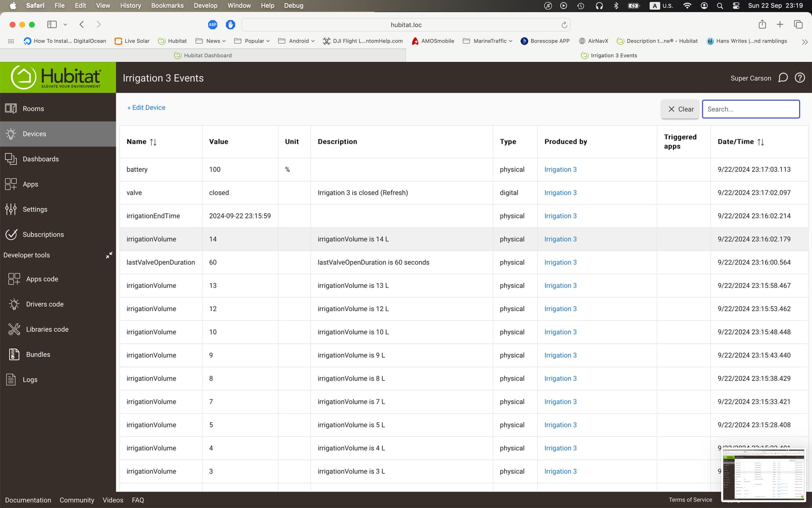Open the Logs document icon

tap(11, 379)
